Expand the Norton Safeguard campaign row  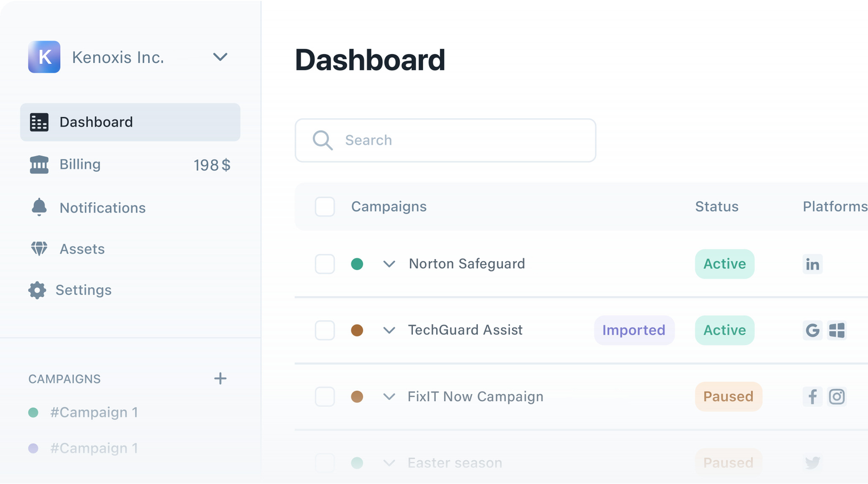click(389, 264)
